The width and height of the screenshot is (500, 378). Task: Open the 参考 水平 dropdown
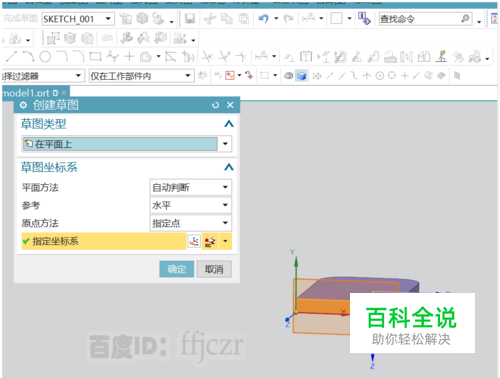point(190,205)
